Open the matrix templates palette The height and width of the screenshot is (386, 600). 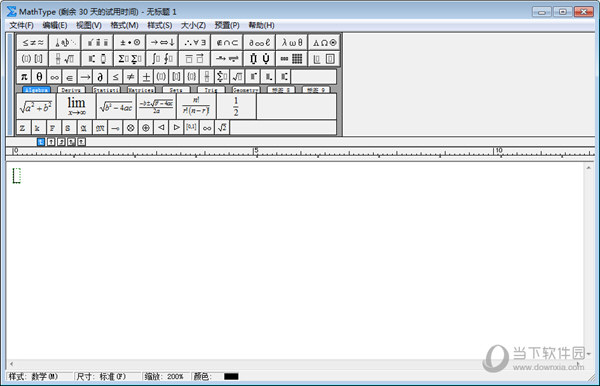pos(292,59)
